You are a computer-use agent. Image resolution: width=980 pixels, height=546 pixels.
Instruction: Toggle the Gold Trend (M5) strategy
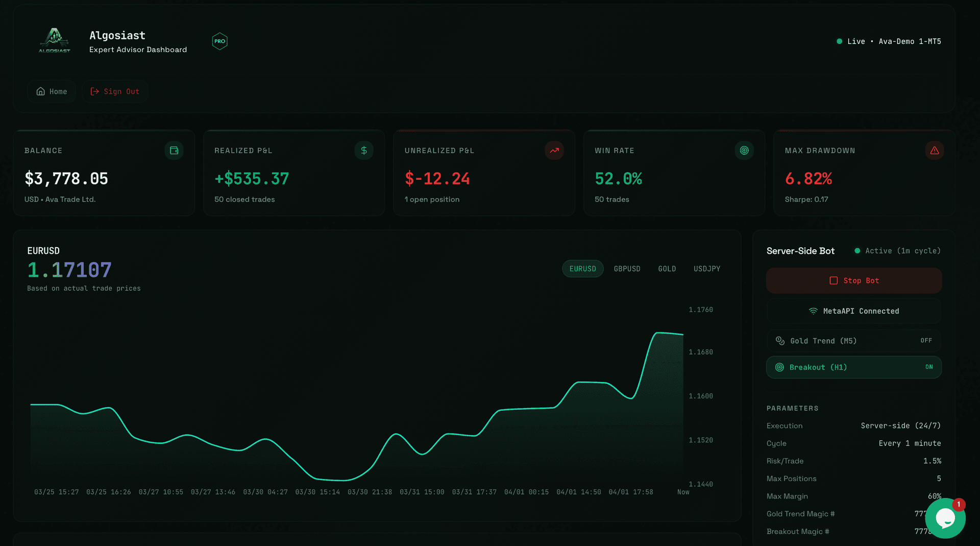pyautogui.click(x=854, y=341)
